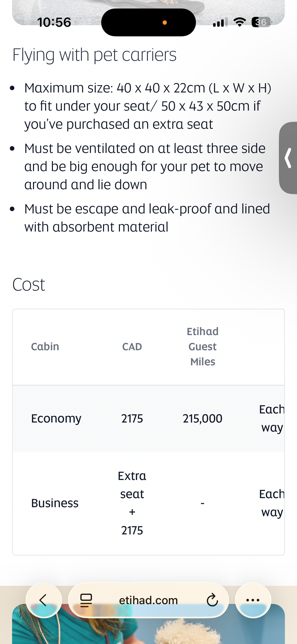This screenshot has height=644, width=297.
Task: Open the three-dots more options button
Action: point(253,600)
